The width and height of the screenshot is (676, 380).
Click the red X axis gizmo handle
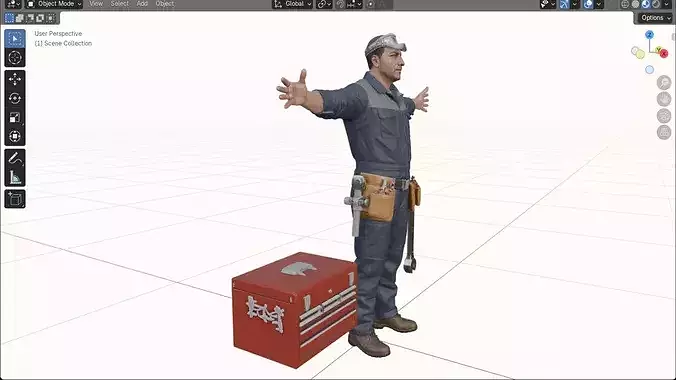click(663, 53)
